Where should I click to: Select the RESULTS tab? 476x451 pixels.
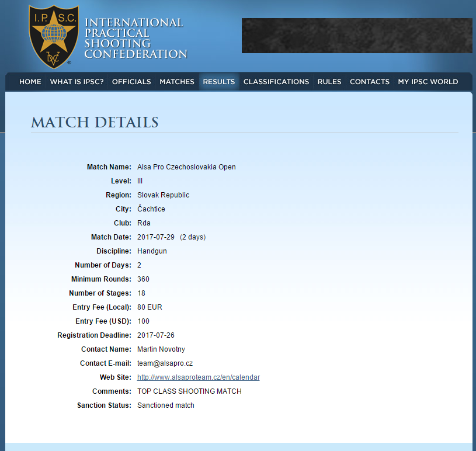coord(219,82)
